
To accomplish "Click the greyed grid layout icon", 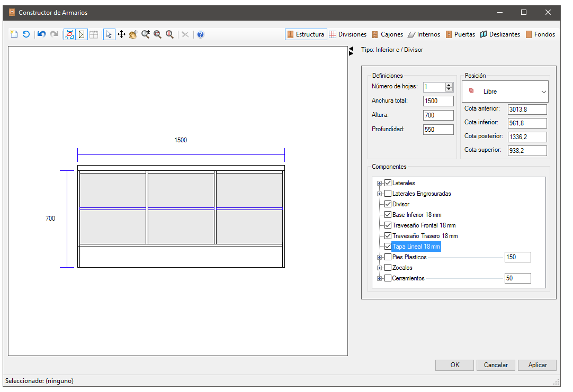I will [x=94, y=34].
